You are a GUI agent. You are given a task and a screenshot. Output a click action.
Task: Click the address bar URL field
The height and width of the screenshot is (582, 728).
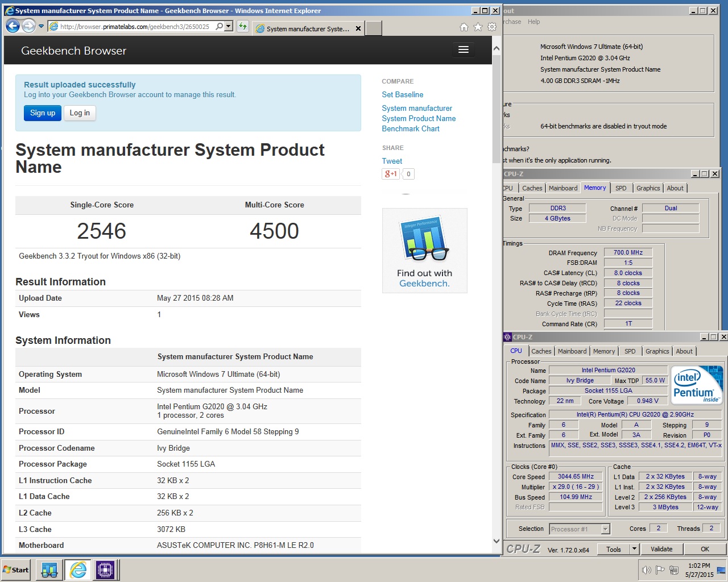tap(134, 26)
